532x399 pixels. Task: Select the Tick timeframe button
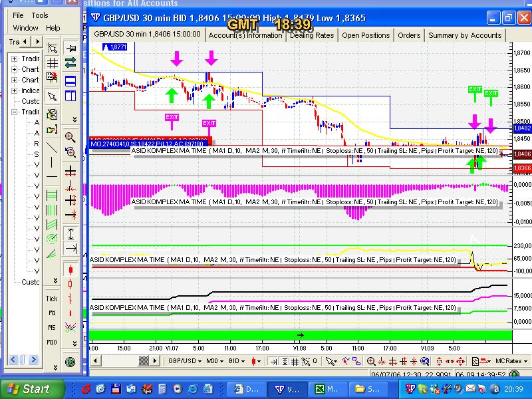click(52, 299)
